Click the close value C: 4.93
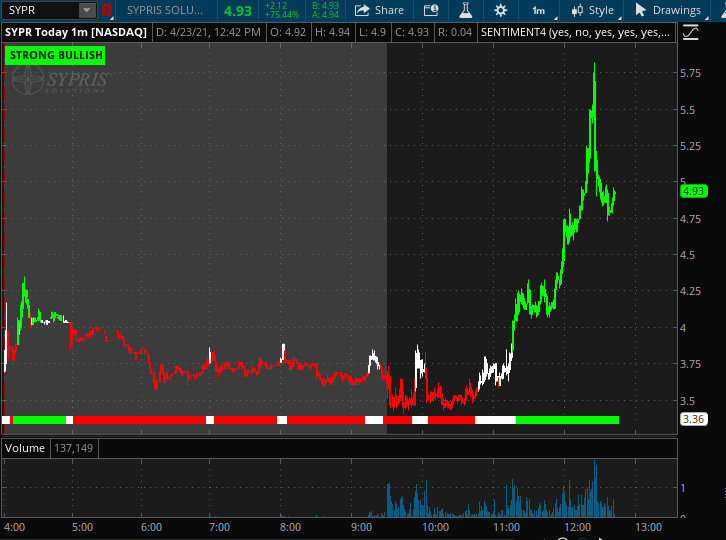726x540 pixels. click(412, 32)
